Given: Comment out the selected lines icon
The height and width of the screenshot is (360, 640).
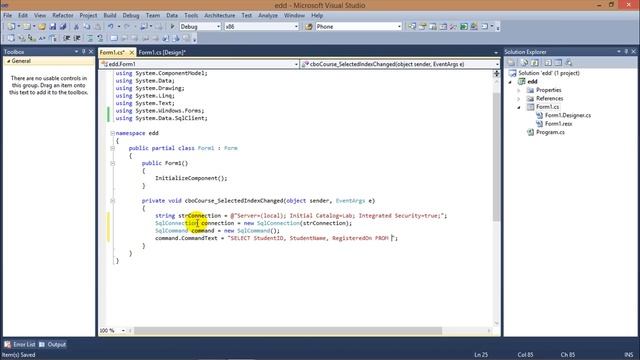Looking at the screenshot, I should pyautogui.click(x=90, y=38).
